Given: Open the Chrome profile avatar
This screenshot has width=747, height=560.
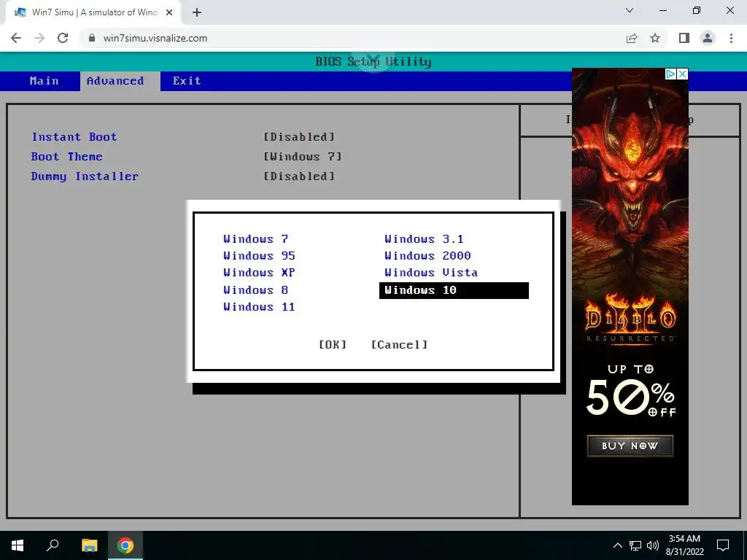Looking at the screenshot, I should (x=708, y=38).
